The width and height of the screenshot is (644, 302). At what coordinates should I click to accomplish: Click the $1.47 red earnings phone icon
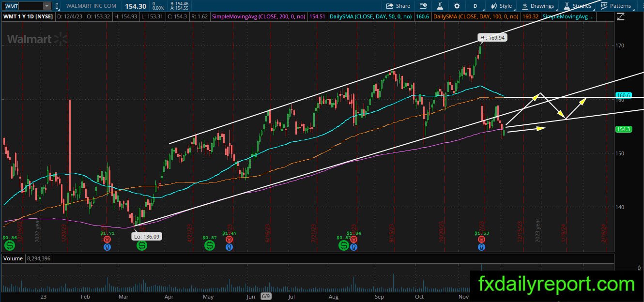(x=229, y=239)
